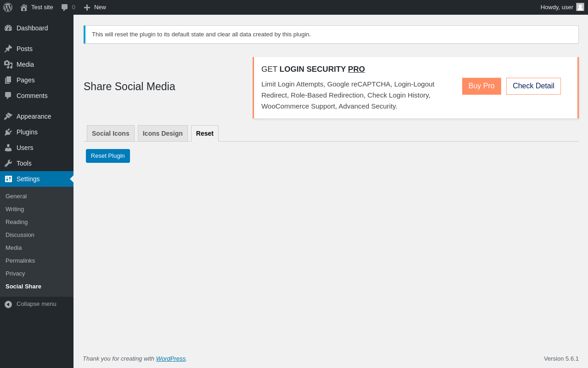Click the Collapse menu label
Viewport: 588px width, 368px height.
36,304
